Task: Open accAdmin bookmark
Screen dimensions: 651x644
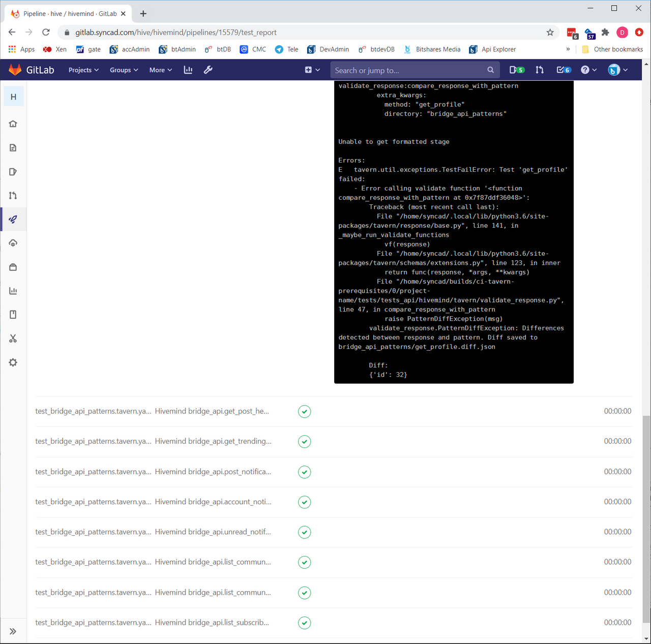Action: [x=130, y=49]
